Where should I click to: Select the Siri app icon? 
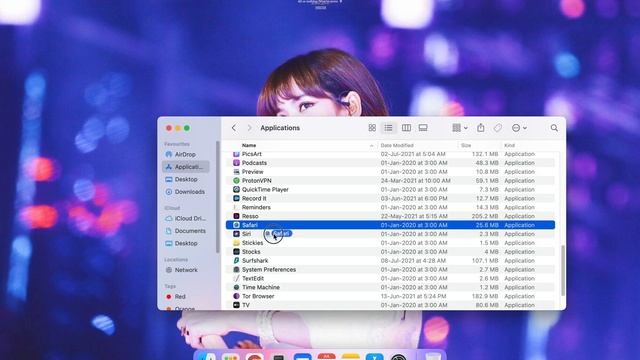click(236, 234)
